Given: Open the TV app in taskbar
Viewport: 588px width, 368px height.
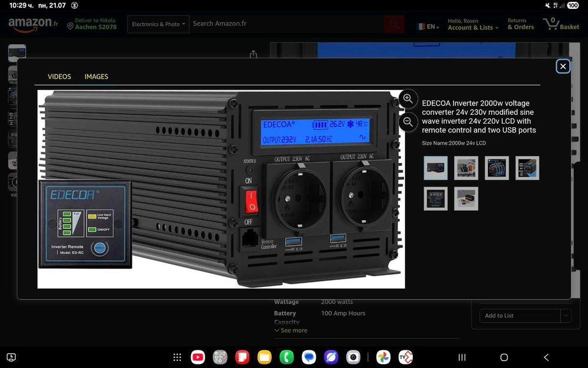Looking at the screenshot, I should pyautogui.click(x=405, y=357).
